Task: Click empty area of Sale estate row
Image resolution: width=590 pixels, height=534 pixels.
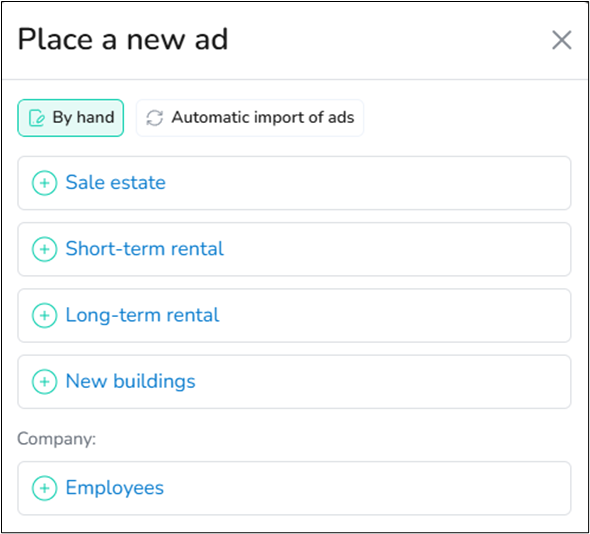Action: point(369,183)
